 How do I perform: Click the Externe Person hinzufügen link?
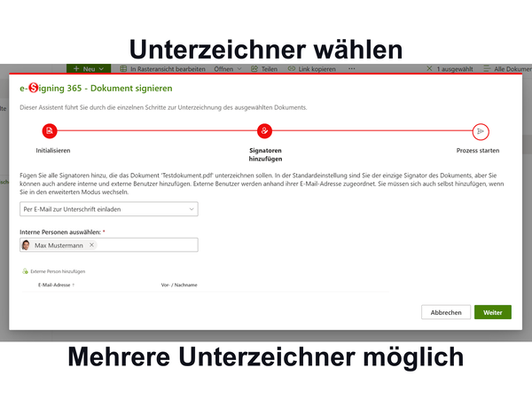click(x=57, y=270)
